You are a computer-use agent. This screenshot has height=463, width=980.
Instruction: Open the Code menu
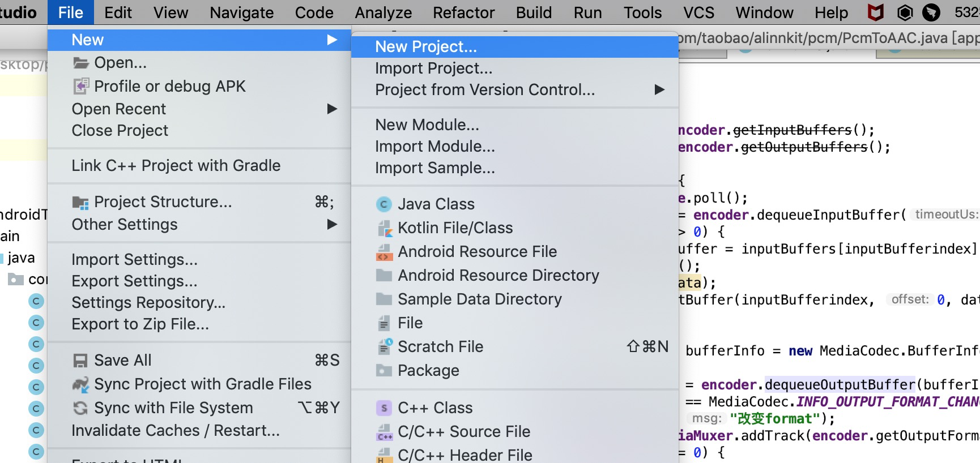[314, 12]
